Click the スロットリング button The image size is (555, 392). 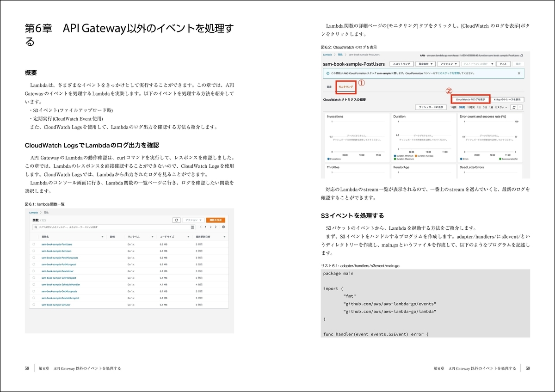pos(401,64)
